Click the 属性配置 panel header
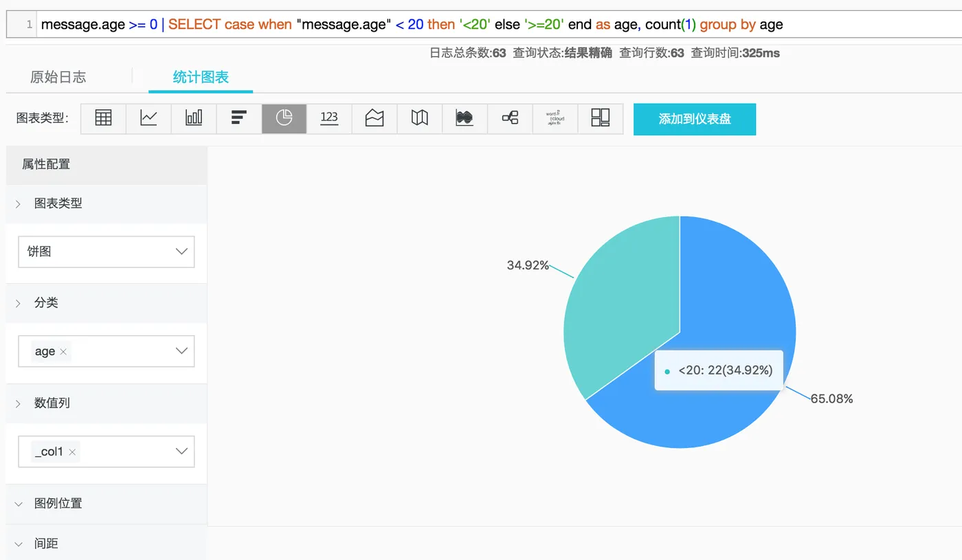Screen dimensions: 962x560 click(x=106, y=164)
